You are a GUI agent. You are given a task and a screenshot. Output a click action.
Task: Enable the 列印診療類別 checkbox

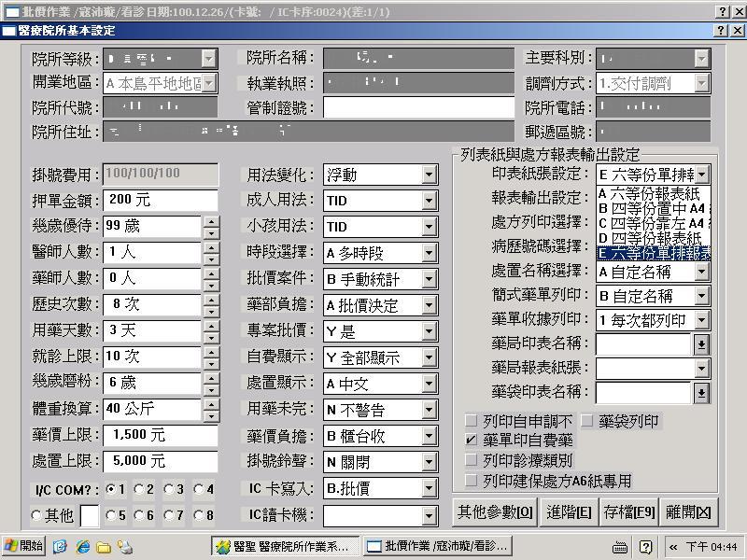472,460
